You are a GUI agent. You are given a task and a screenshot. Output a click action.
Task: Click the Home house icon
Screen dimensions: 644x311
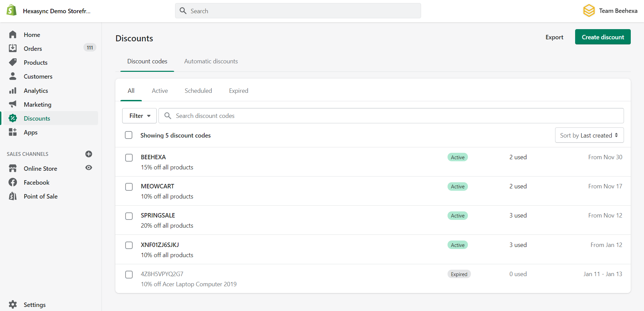click(x=13, y=35)
